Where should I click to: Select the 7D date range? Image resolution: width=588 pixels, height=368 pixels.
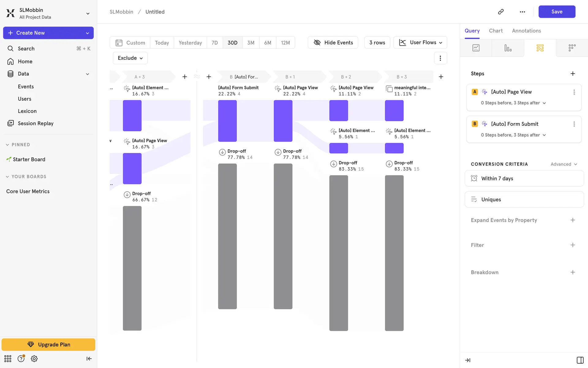pyautogui.click(x=215, y=43)
